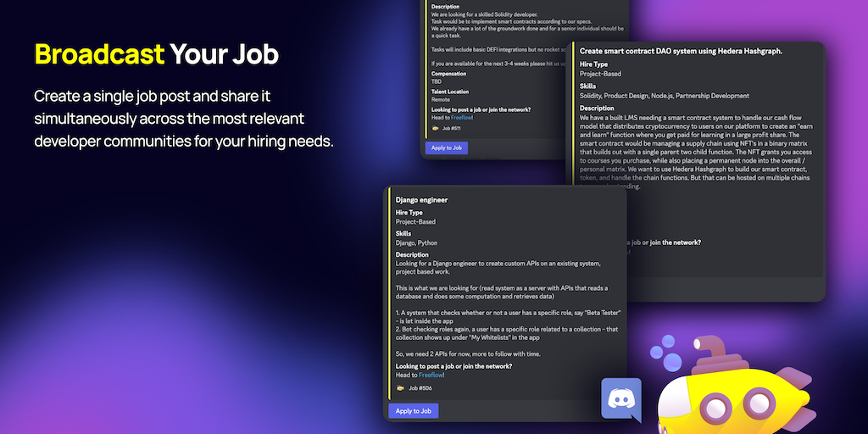Click "Looking to post a job" in Django card
Viewport: 868px width, 434px height.
[x=454, y=366]
